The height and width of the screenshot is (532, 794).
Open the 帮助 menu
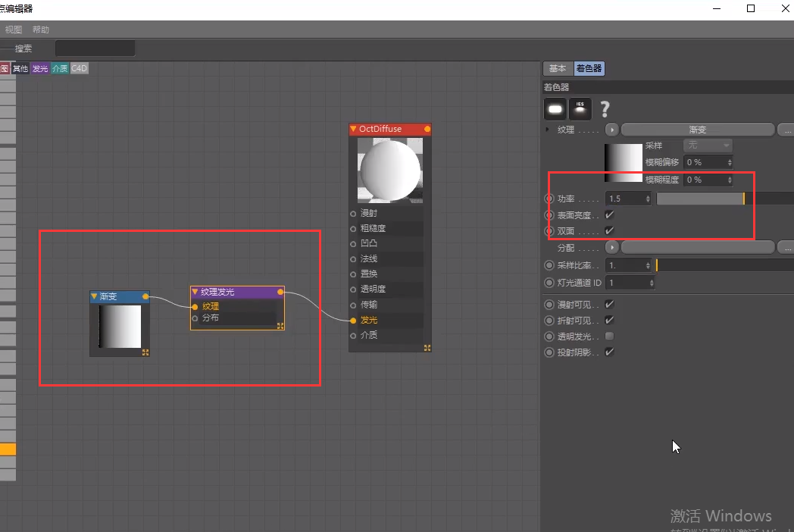(x=40, y=30)
